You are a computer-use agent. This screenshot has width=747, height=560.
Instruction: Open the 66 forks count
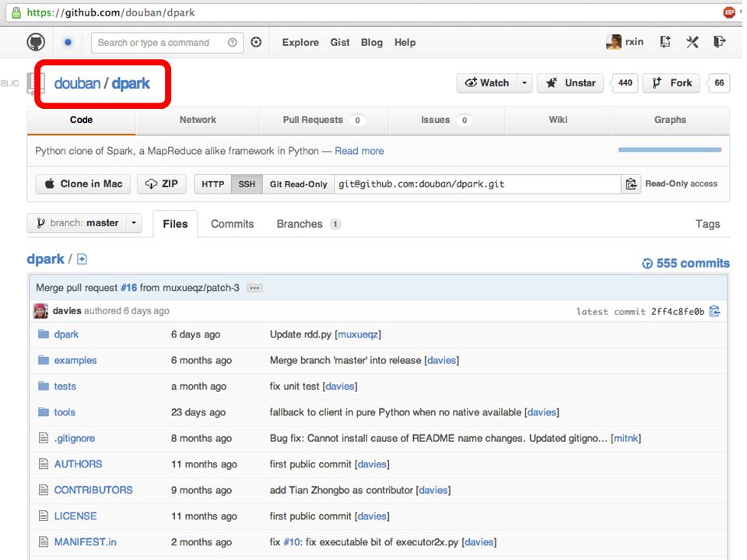[719, 83]
